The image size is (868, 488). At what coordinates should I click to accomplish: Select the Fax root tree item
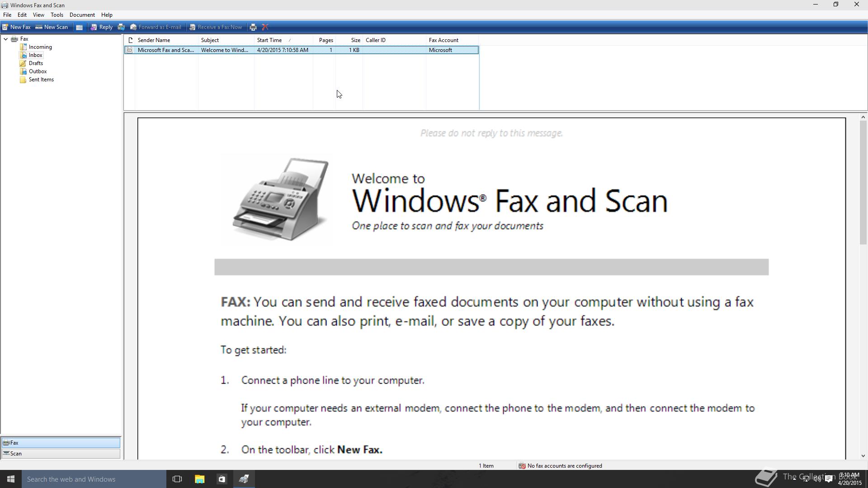(24, 39)
